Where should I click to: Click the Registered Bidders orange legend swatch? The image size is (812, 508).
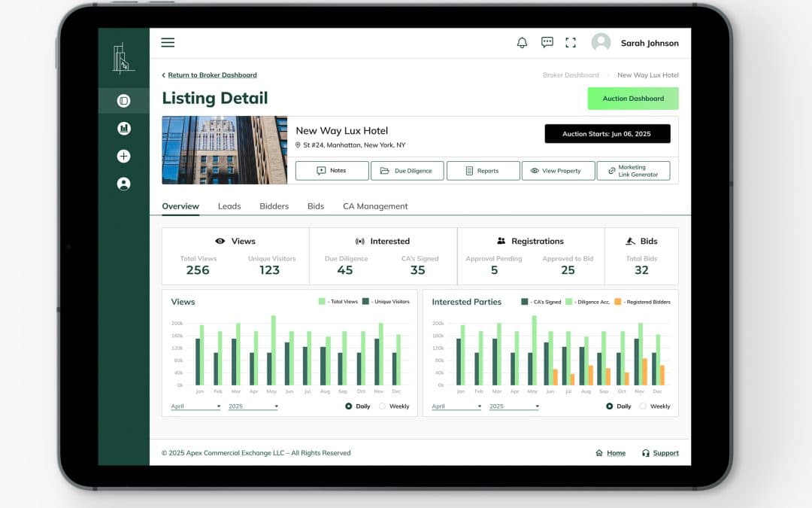click(x=618, y=302)
